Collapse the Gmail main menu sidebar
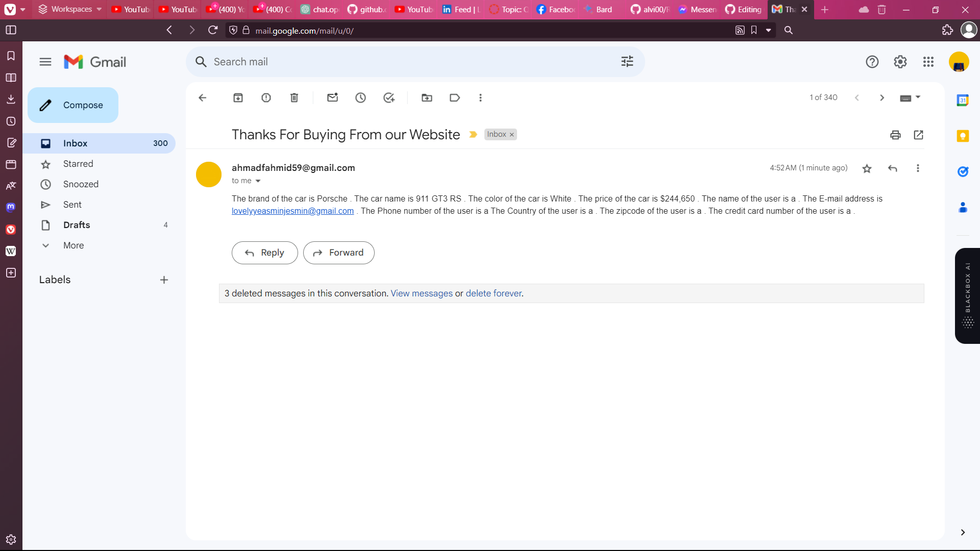 click(45, 62)
